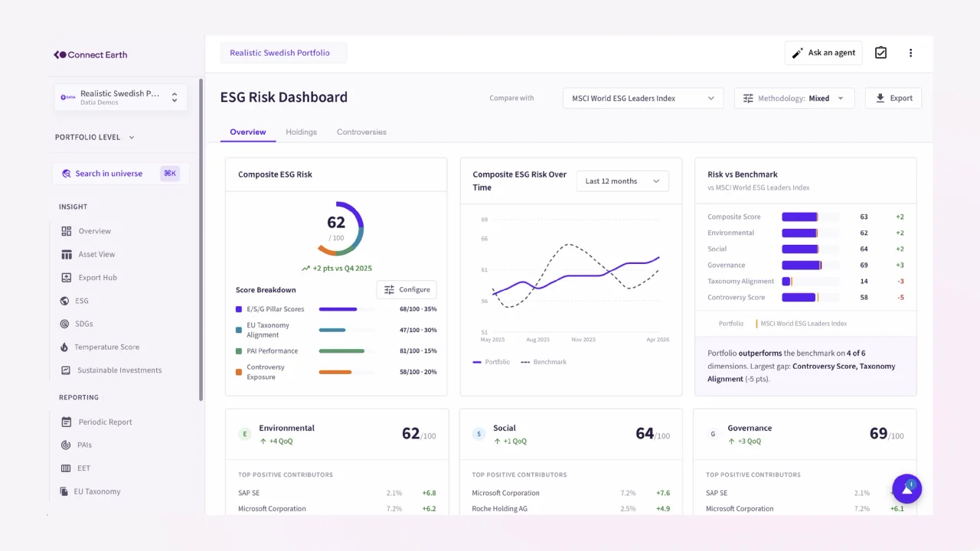
Task: Open Sustainable Investments menu item
Action: pos(119,370)
